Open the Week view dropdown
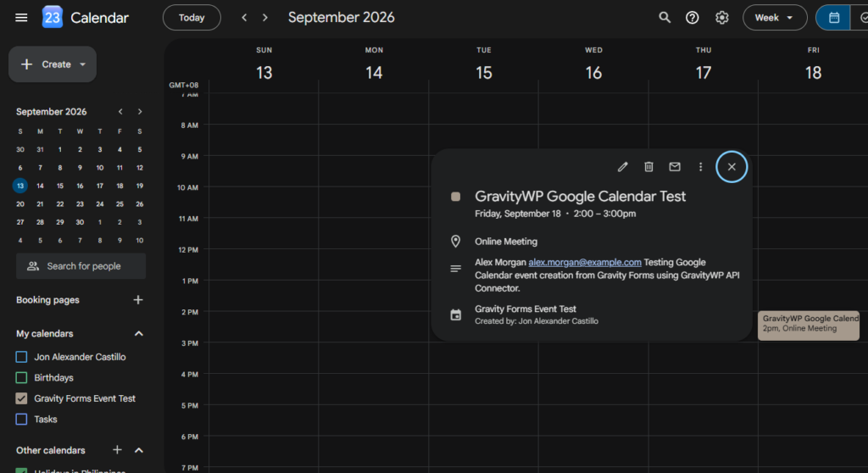Viewport: 868px width, 473px height. (775, 18)
